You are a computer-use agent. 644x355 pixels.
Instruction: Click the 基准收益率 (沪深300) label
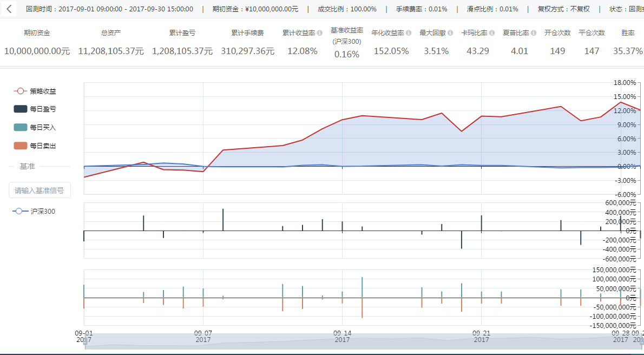[x=347, y=36]
